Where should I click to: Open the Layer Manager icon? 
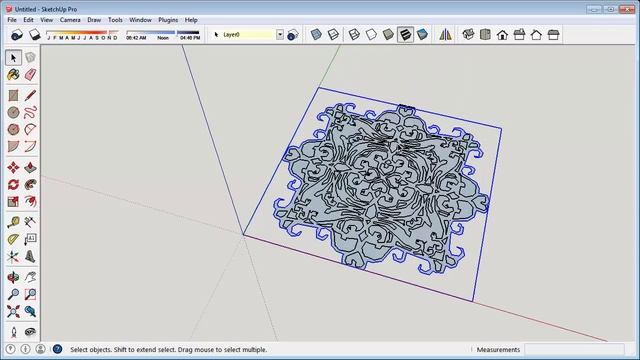click(293, 35)
